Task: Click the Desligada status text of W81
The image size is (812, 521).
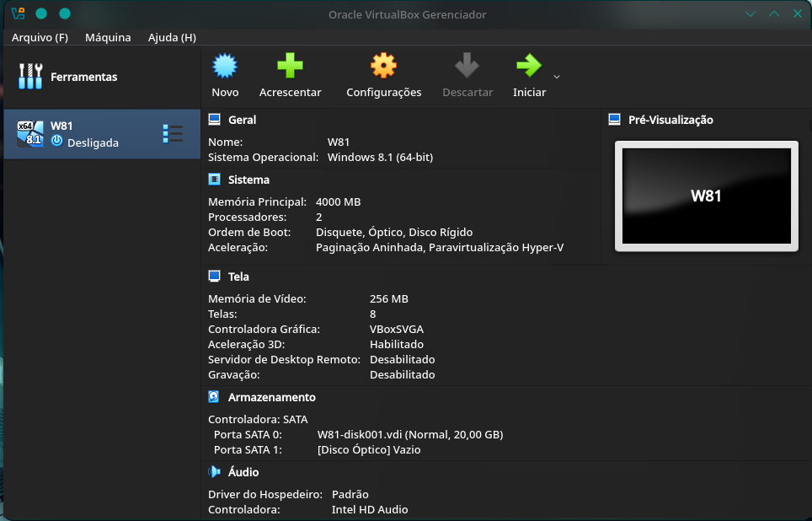Action: pyautogui.click(x=93, y=142)
